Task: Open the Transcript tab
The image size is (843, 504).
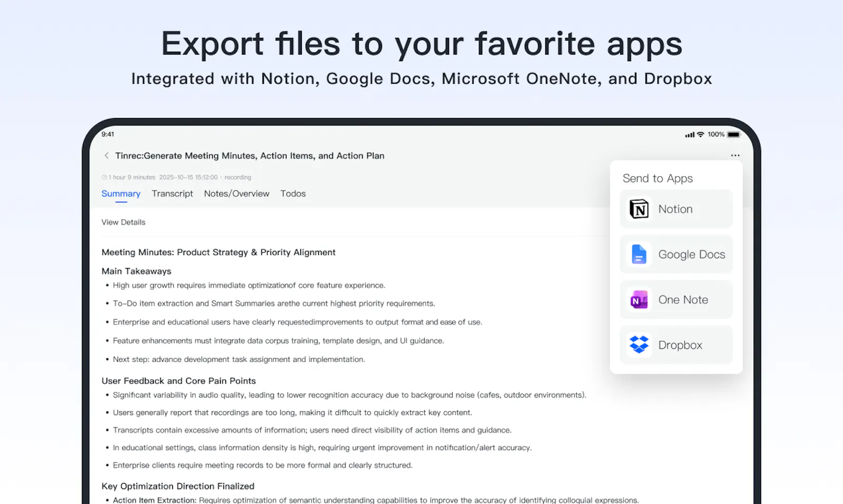Action: pyautogui.click(x=172, y=194)
